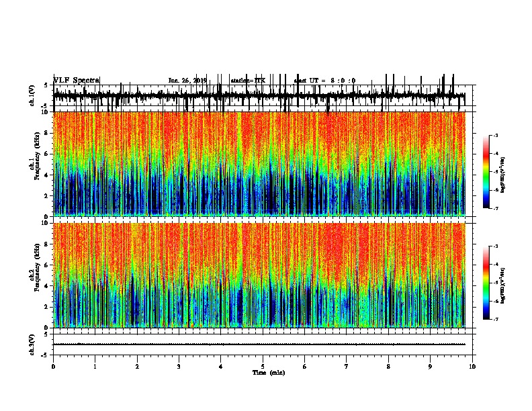Click the ch.1 spectrogram panel
This screenshot has width=532, height=411.
click(259, 164)
